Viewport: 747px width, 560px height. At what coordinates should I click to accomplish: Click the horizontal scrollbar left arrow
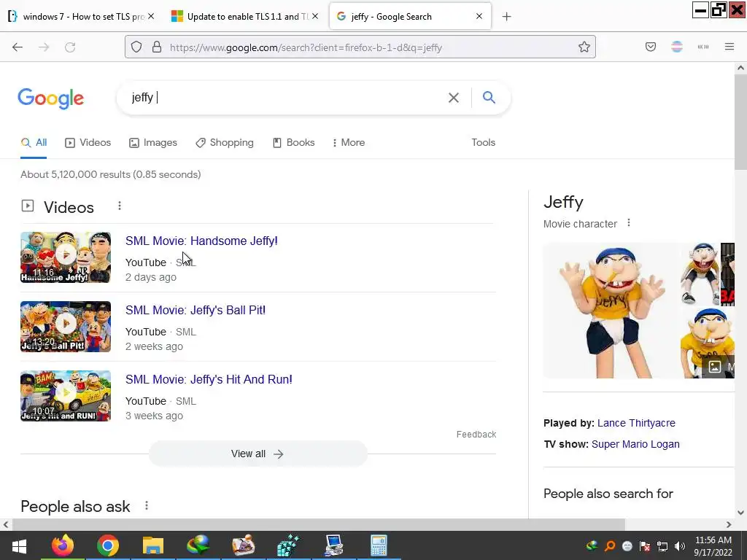click(x=6, y=524)
